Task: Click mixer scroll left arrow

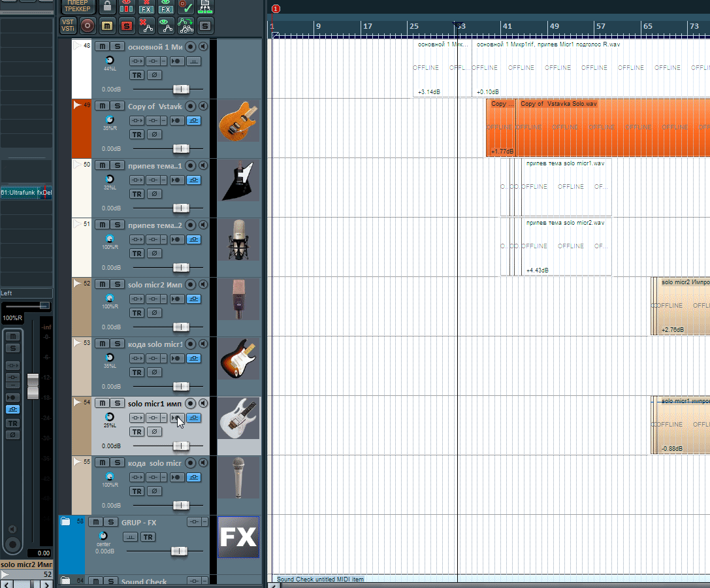Action: 7,584
